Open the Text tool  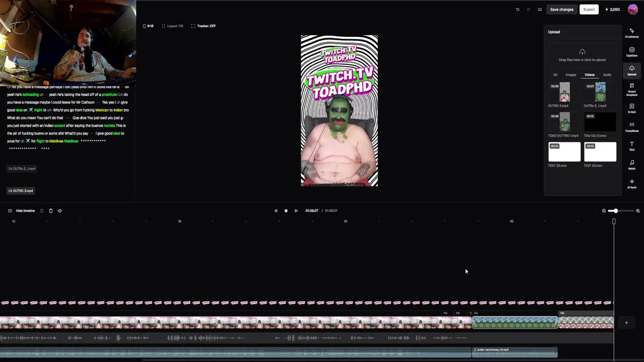coord(631,146)
